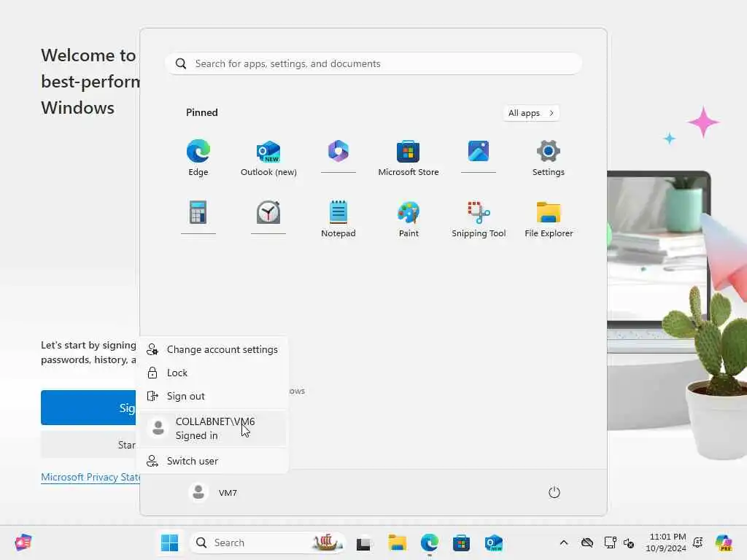
Task: Click the taskbar Search box
Action: coord(268,542)
